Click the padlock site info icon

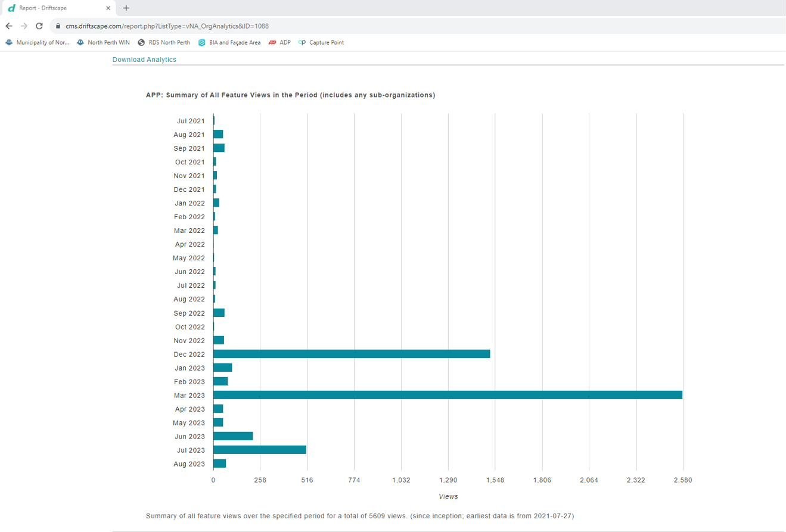pos(58,26)
